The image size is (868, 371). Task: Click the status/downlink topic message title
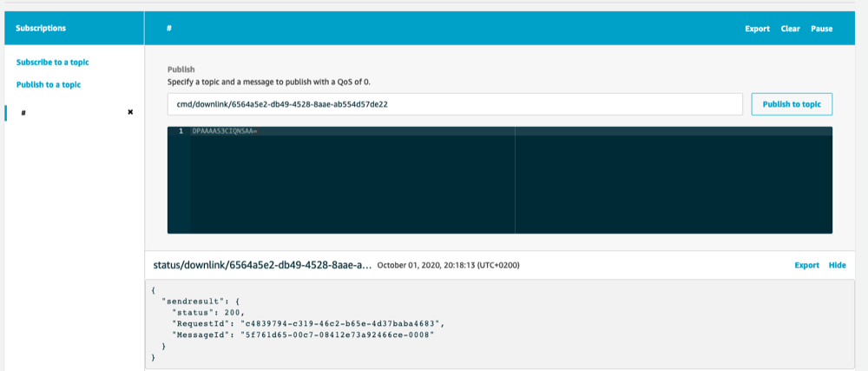click(262, 265)
